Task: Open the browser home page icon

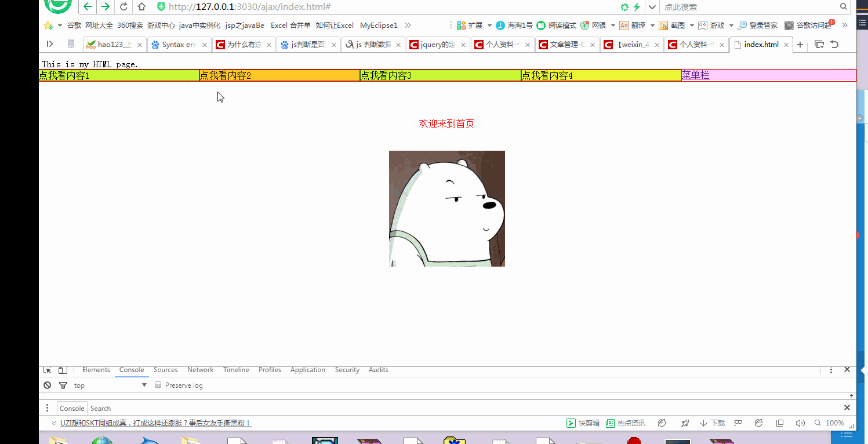Action: click(141, 7)
